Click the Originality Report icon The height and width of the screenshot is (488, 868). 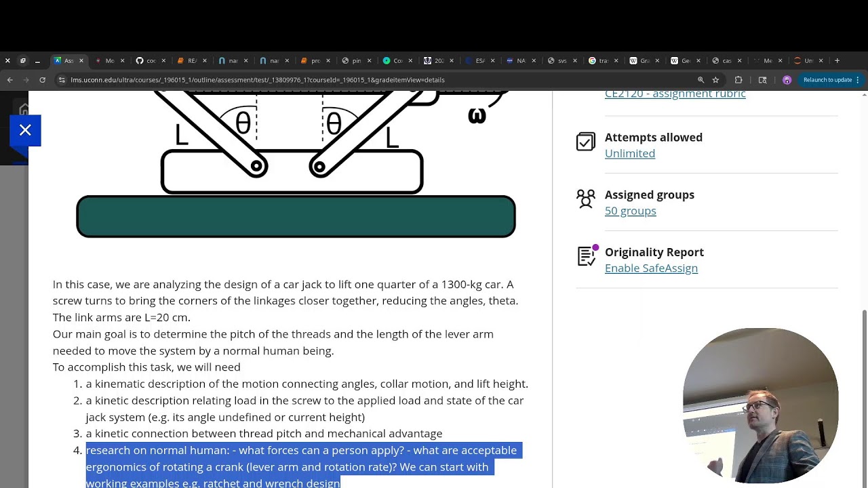[x=587, y=256]
